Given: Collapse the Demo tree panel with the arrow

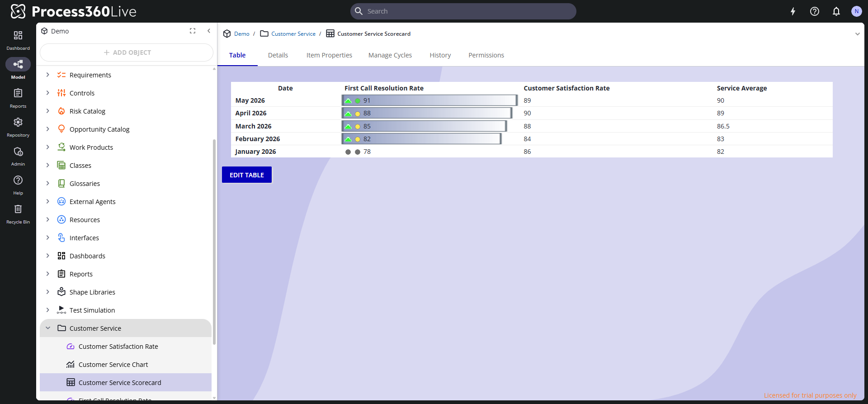Looking at the screenshot, I should pyautogui.click(x=209, y=31).
